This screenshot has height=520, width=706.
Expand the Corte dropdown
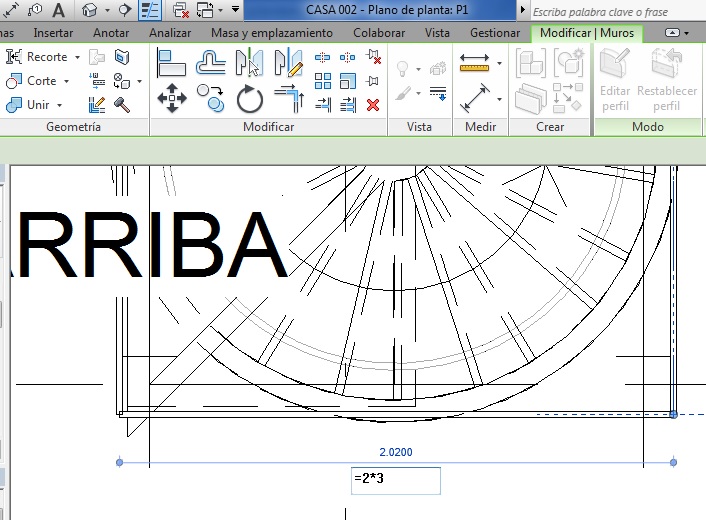click(x=66, y=81)
